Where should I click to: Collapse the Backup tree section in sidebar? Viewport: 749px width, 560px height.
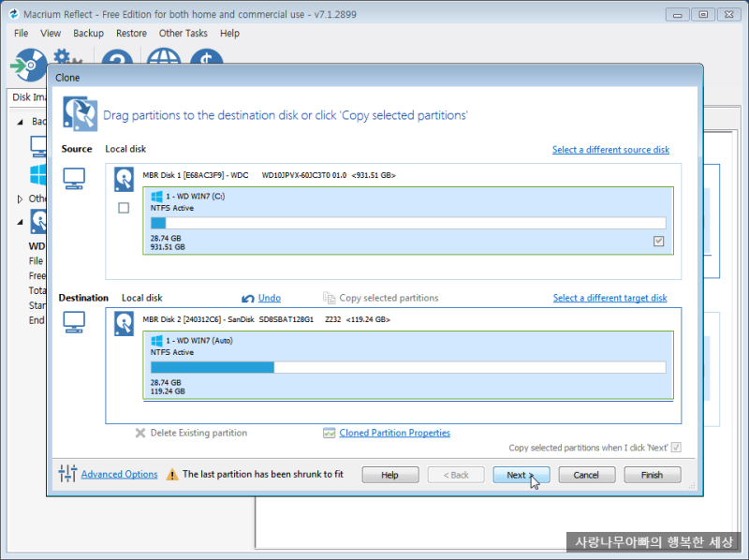(x=21, y=122)
